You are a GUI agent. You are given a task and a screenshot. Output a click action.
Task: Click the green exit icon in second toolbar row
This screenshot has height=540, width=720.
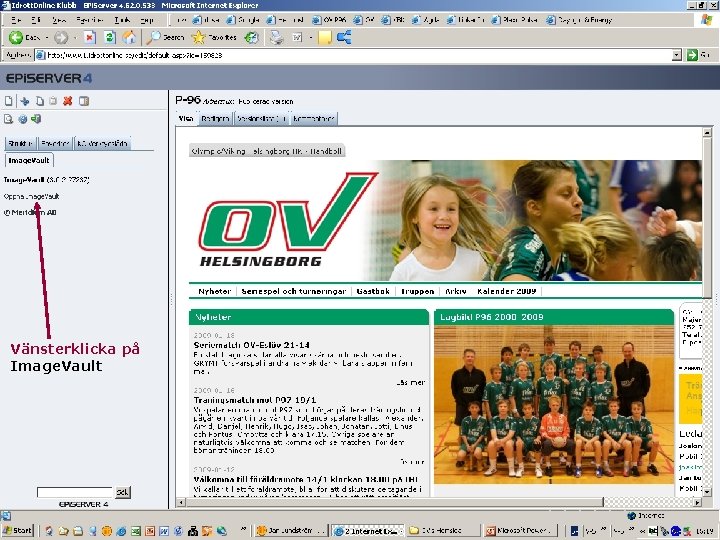36,119
